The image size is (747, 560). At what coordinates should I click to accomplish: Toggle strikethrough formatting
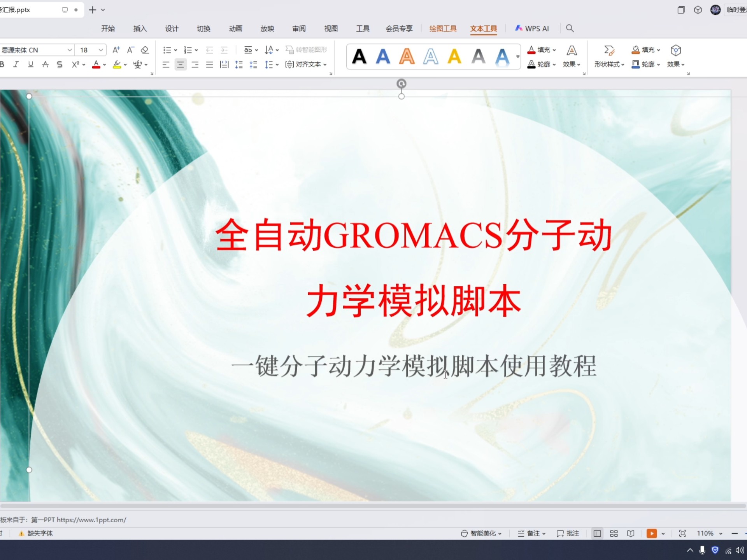45,65
